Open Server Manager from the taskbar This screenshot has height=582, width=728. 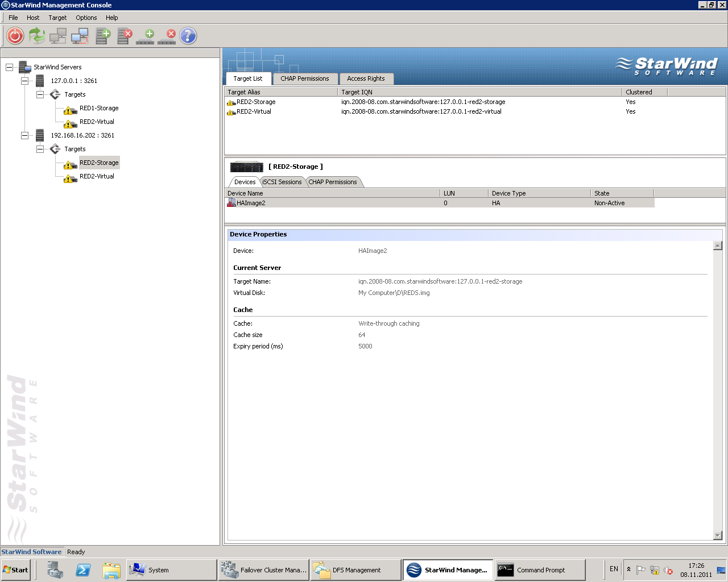pyautogui.click(x=55, y=570)
